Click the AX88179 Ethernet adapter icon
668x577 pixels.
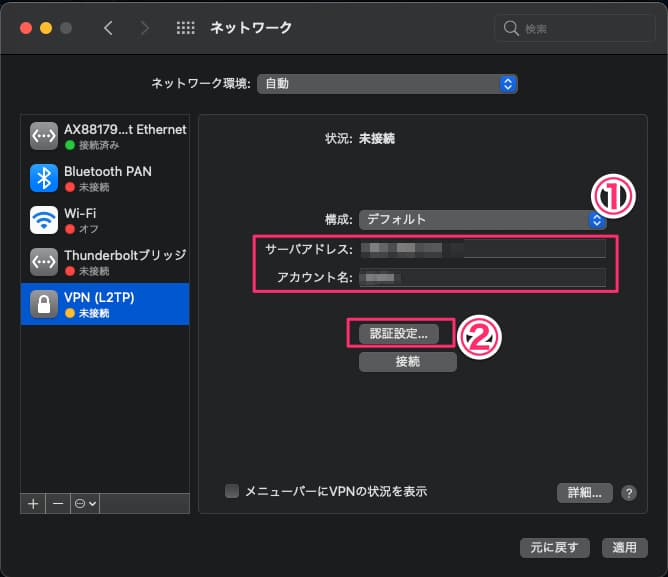click(43, 136)
